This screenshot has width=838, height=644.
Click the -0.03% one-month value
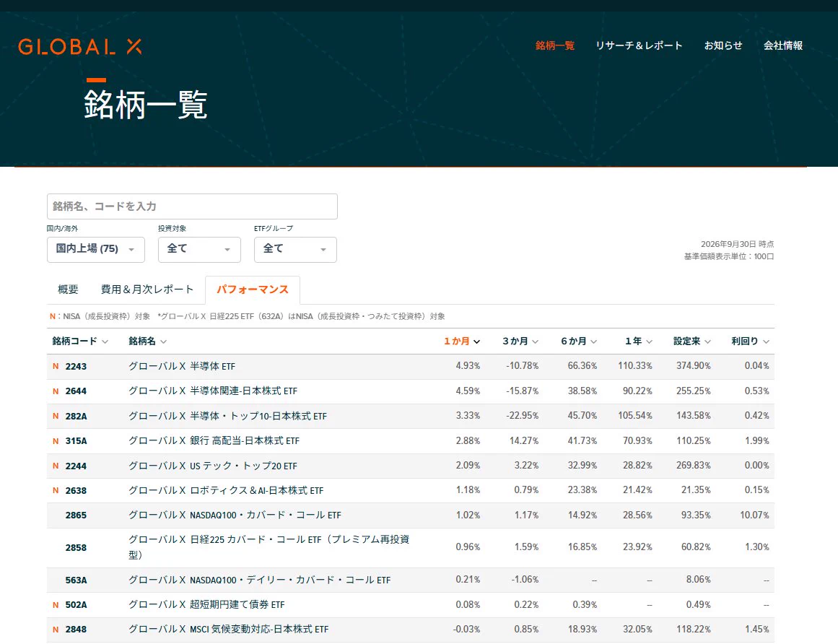coord(466,629)
